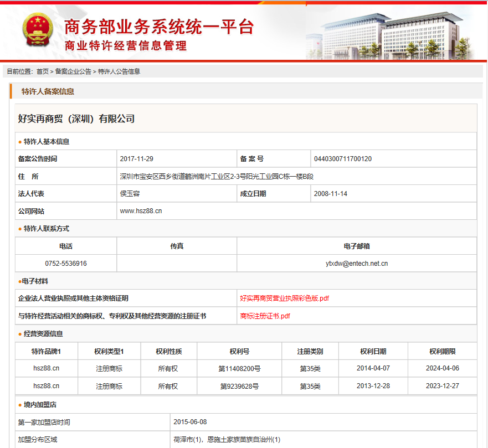Click 第35类 in the 2014-04-07 row
488x448 pixels.
pyautogui.click(x=310, y=369)
